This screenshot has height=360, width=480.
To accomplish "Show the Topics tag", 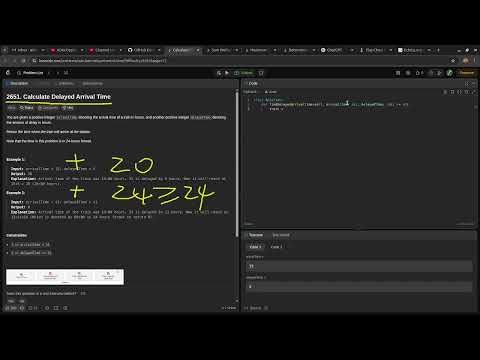I will (x=26, y=108).
